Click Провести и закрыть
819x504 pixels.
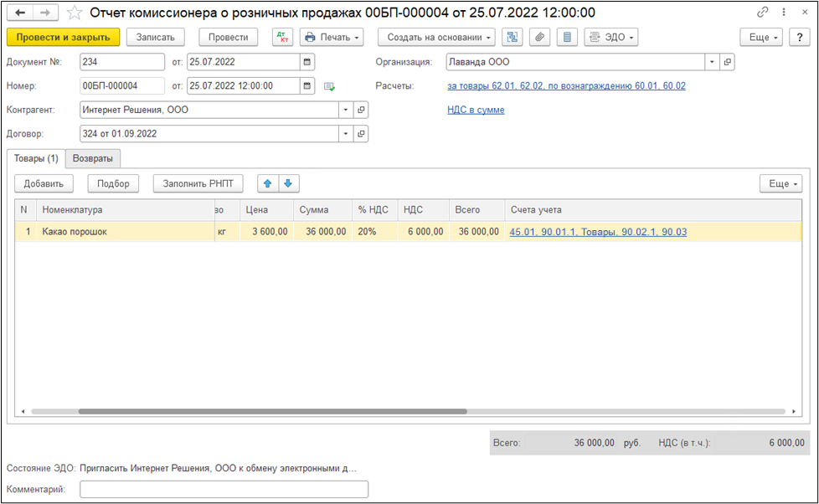(x=63, y=37)
